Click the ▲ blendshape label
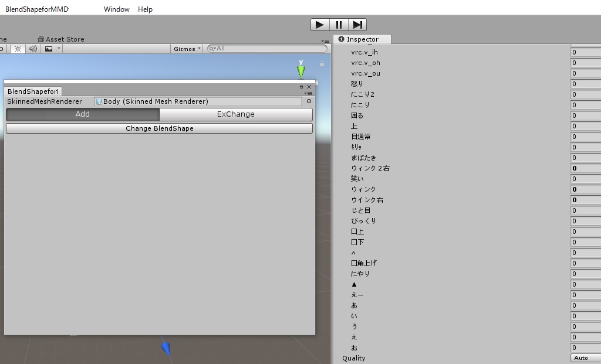This screenshot has width=601, height=364. [x=354, y=284]
